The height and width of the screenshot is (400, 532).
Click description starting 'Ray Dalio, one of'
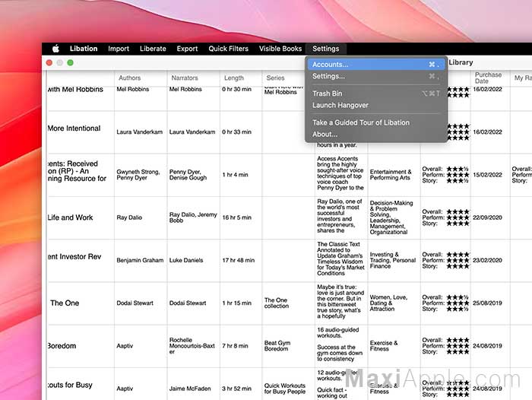pos(341,216)
